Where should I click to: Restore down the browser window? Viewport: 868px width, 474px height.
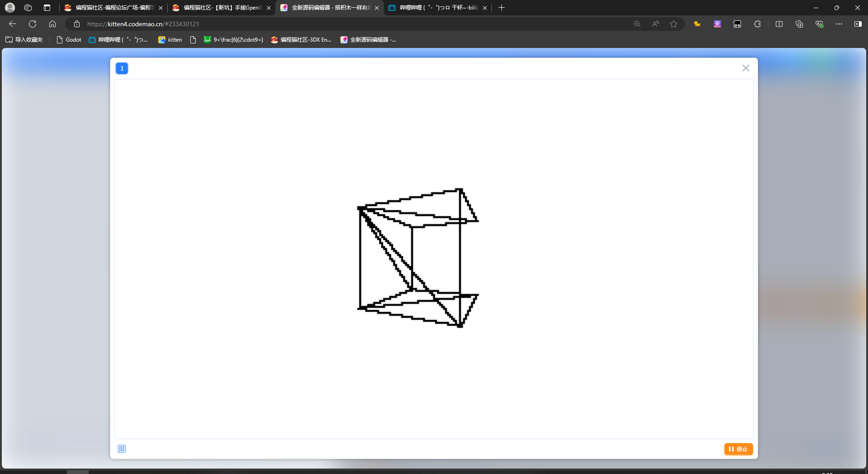pyautogui.click(x=837, y=8)
